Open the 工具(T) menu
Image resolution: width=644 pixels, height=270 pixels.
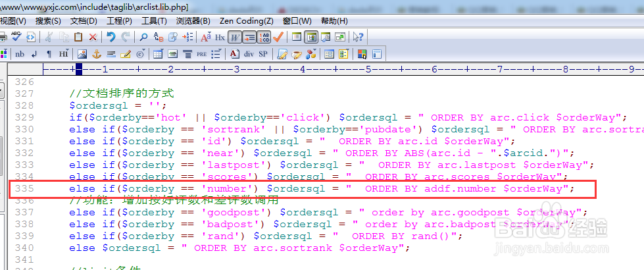(x=154, y=21)
